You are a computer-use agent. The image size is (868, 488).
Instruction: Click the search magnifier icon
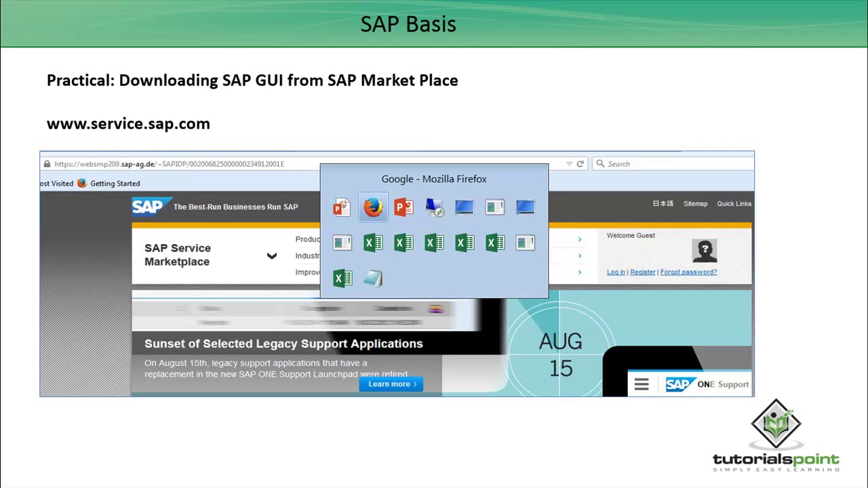coord(600,164)
